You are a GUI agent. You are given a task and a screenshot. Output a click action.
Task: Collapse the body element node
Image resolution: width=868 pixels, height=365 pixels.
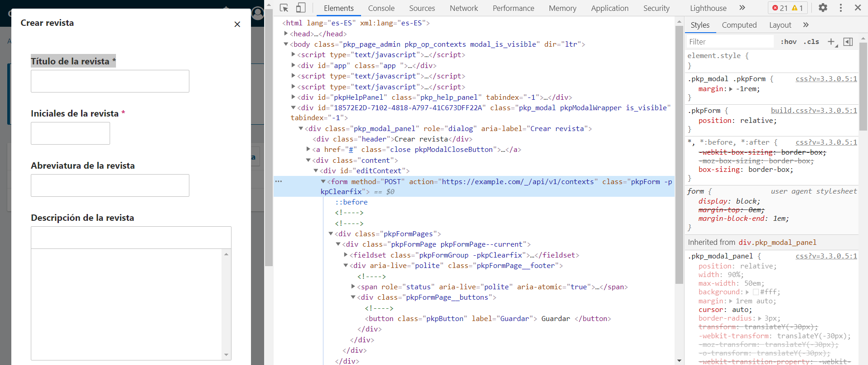pyautogui.click(x=286, y=44)
